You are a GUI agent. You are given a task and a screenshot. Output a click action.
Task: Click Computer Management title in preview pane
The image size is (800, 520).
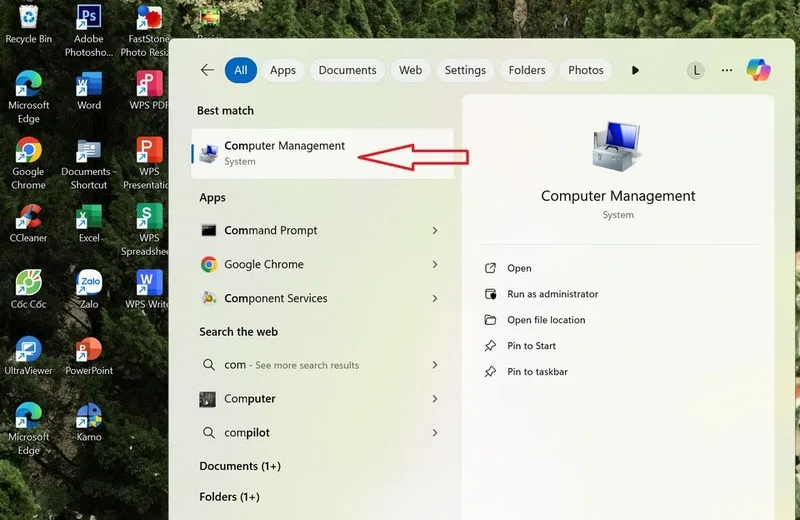[618, 196]
